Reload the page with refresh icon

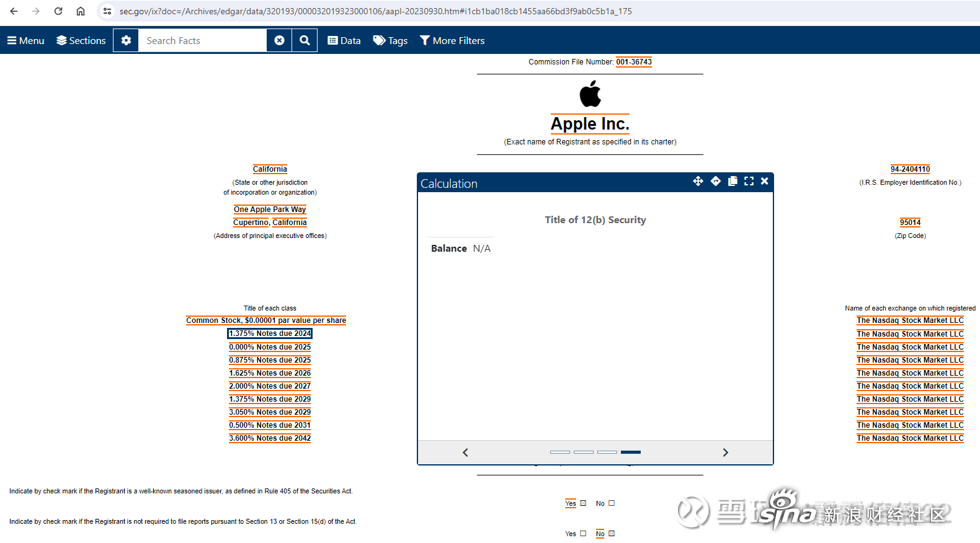pos(58,11)
